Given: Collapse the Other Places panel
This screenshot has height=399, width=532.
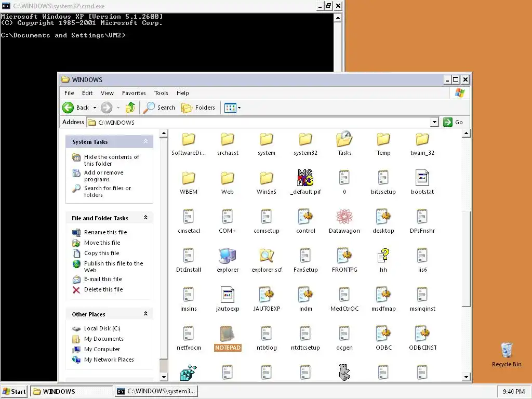Looking at the screenshot, I should [x=145, y=314].
